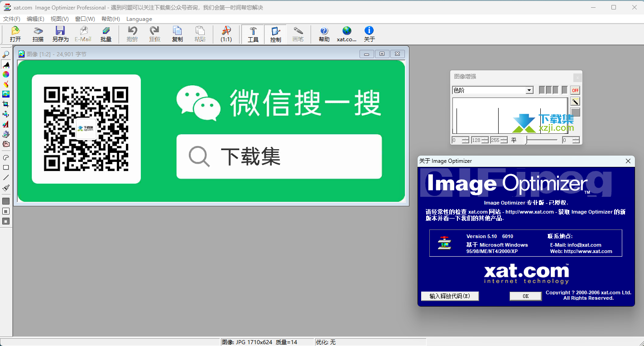
Task: Click the image title "图像 [1:2] - 24,901 字节"
Action: click(x=57, y=54)
